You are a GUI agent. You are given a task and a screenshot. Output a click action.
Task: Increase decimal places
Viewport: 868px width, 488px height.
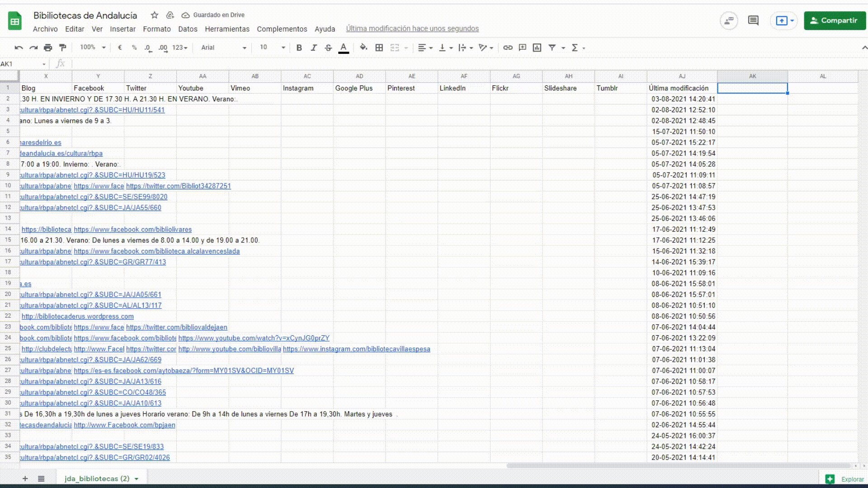click(163, 47)
